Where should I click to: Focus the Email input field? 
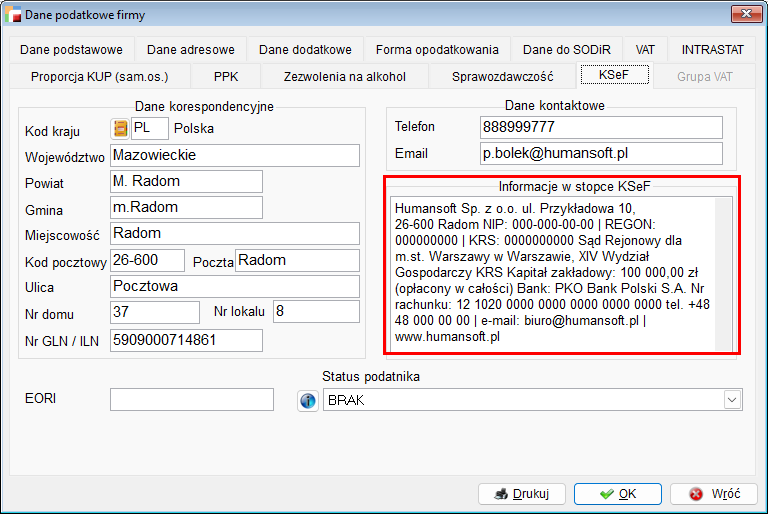600,153
